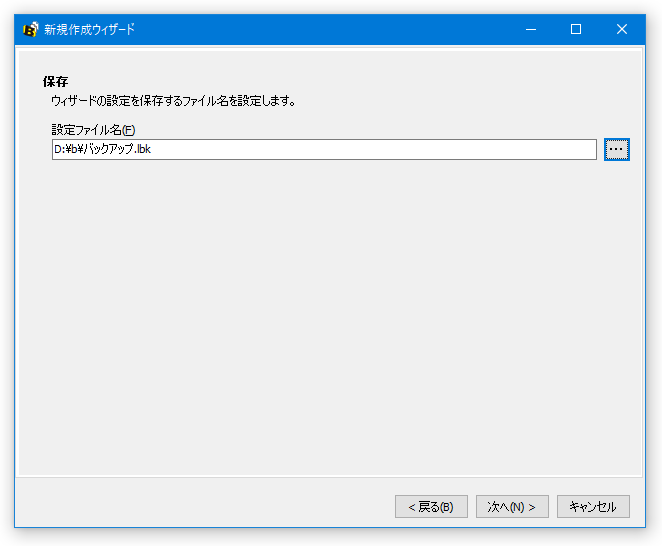Click the 保存 heading text
The width and height of the screenshot is (662, 546).
(55, 81)
